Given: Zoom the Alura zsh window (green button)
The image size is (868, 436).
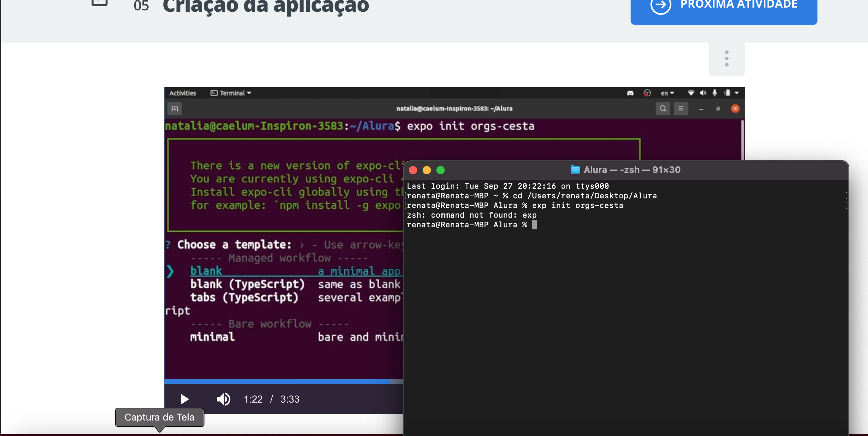Looking at the screenshot, I should click(441, 170).
